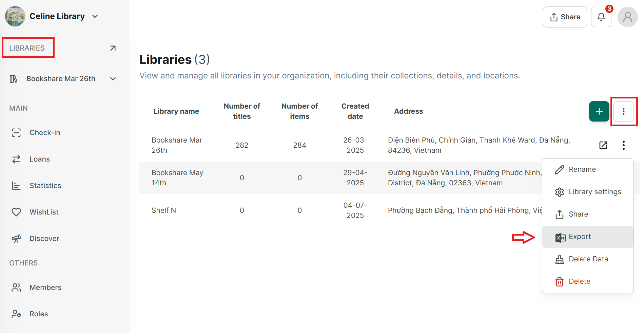The image size is (644, 333).
Task: Open the table header three-dot menu
Action: (x=624, y=111)
